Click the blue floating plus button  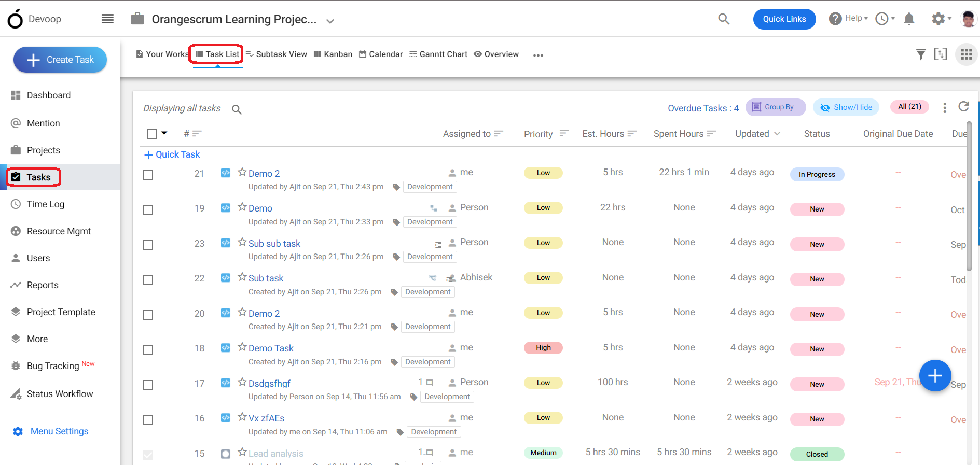tap(935, 375)
